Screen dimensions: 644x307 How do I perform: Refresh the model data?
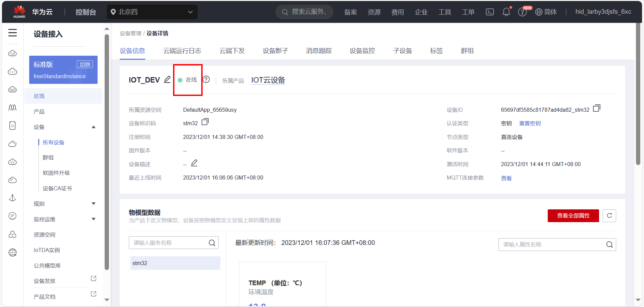click(x=609, y=215)
